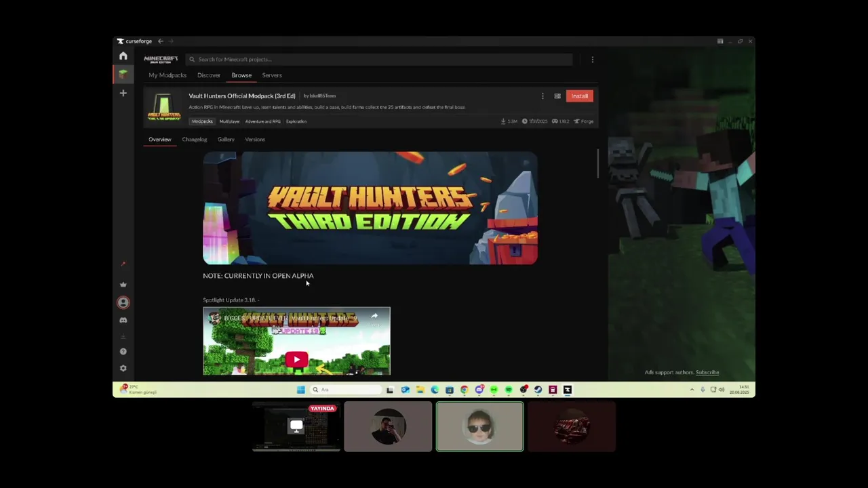Open the Changelog tab
868x488 pixels.
pyautogui.click(x=195, y=140)
